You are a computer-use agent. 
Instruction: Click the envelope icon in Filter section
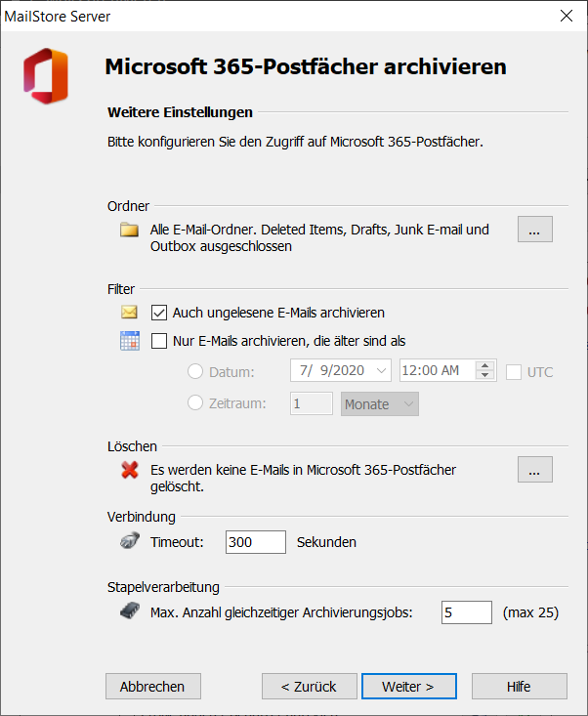pos(129,313)
